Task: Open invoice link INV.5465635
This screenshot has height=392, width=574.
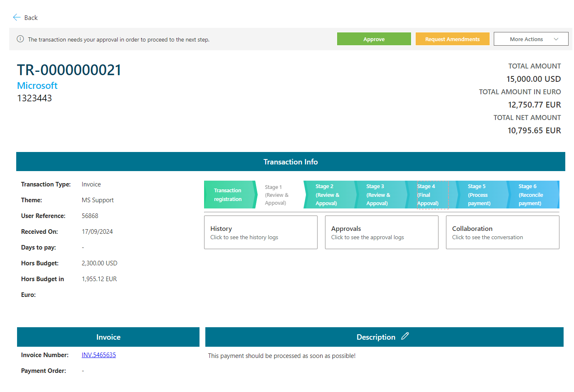Action: [x=99, y=355]
